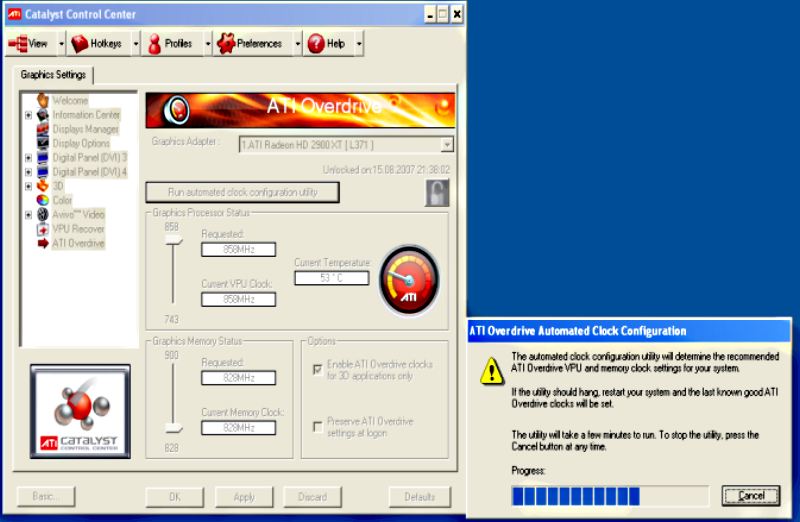
Task: Select Displays Manager in the tree
Action: click(85, 129)
